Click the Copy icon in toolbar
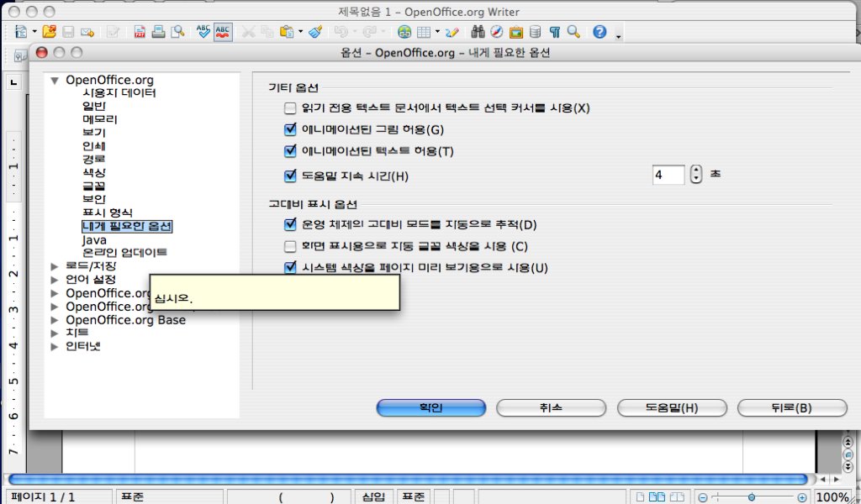Viewport: 861px width, 504px height. click(267, 32)
